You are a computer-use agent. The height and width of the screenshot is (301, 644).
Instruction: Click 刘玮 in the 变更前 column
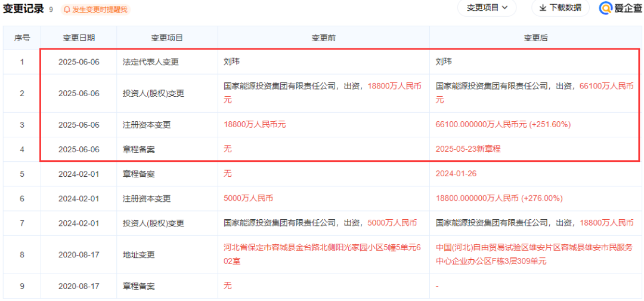(x=231, y=62)
